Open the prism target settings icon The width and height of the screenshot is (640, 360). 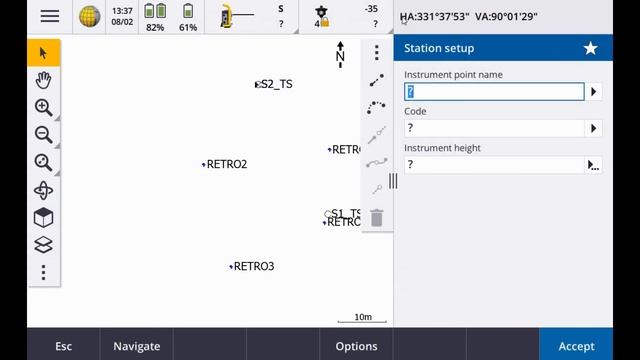coord(322,17)
